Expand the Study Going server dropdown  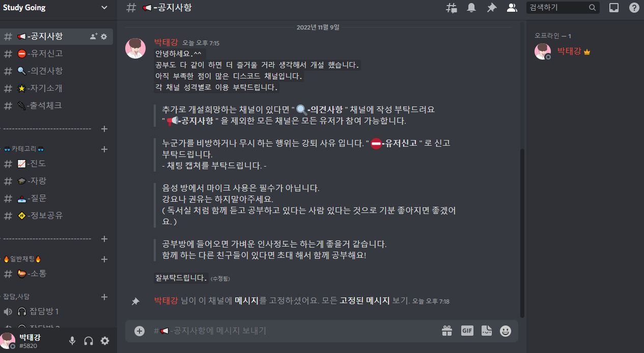pyautogui.click(x=104, y=8)
